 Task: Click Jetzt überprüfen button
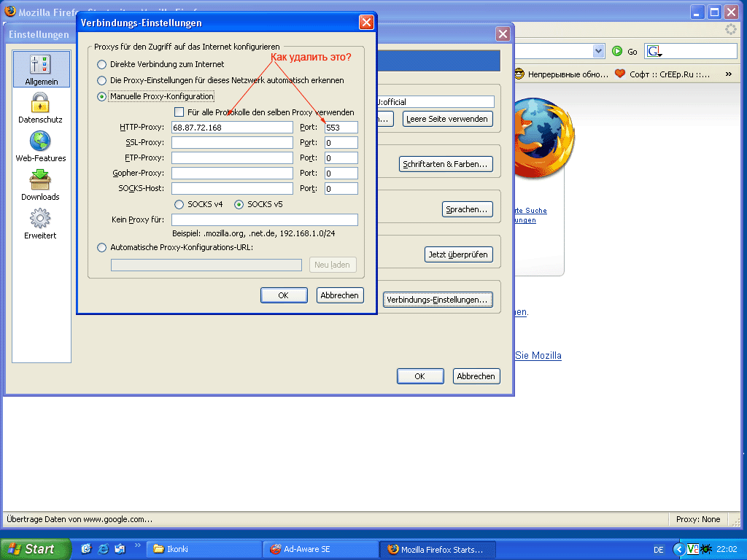pyautogui.click(x=458, y=254)
